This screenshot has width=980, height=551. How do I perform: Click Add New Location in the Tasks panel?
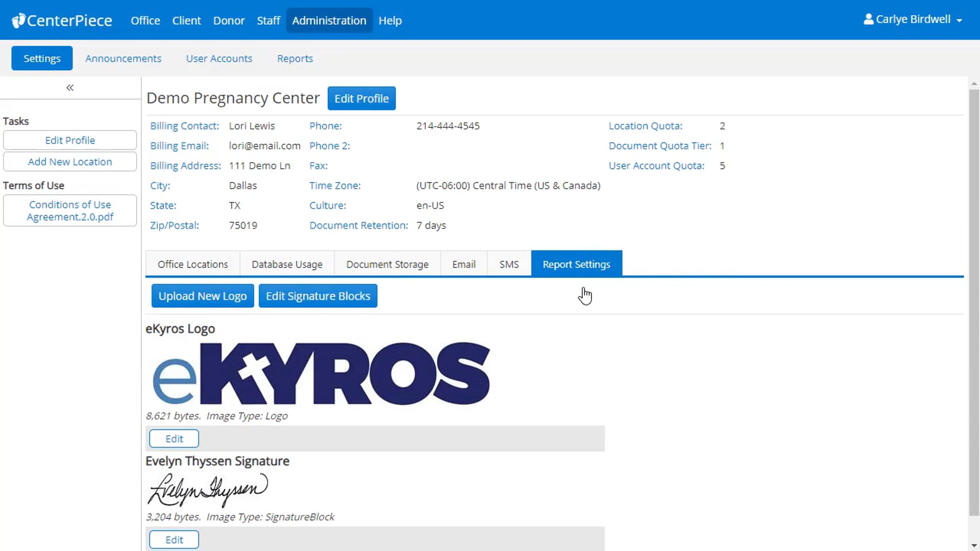click(69, 162)
